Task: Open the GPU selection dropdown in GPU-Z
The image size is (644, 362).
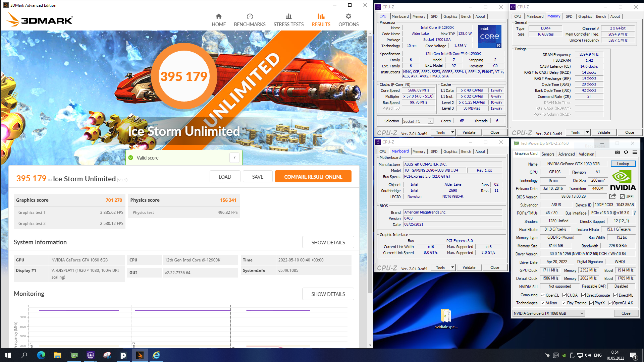Action: [x=548, y=313]
